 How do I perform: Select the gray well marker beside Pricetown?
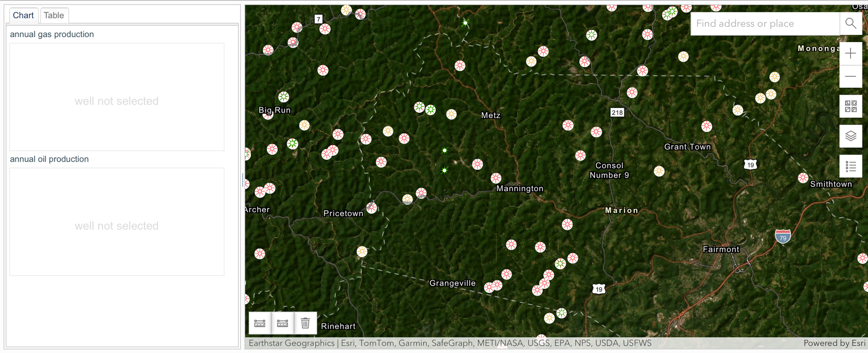[x=372, y=208]
